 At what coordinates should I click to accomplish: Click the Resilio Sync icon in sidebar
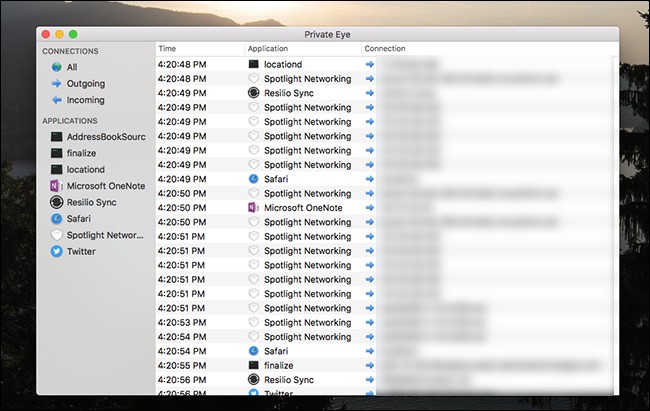[56, 202]
